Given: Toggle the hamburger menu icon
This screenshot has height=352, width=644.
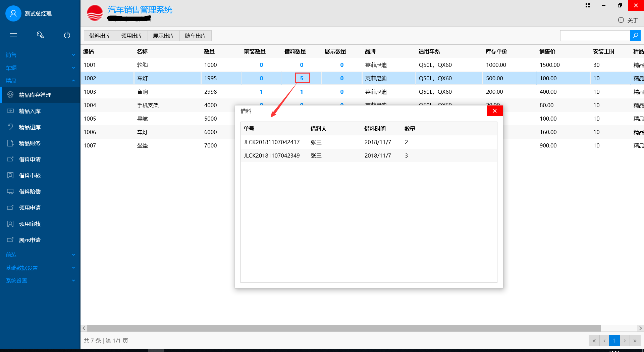Looking at the screenshot, I should click(13, 35).
